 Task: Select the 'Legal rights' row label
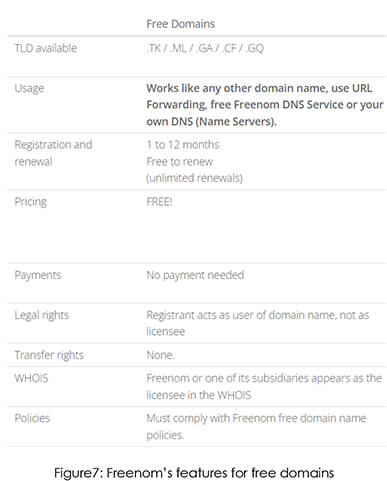pyautogui.click(x=42, y=315)
